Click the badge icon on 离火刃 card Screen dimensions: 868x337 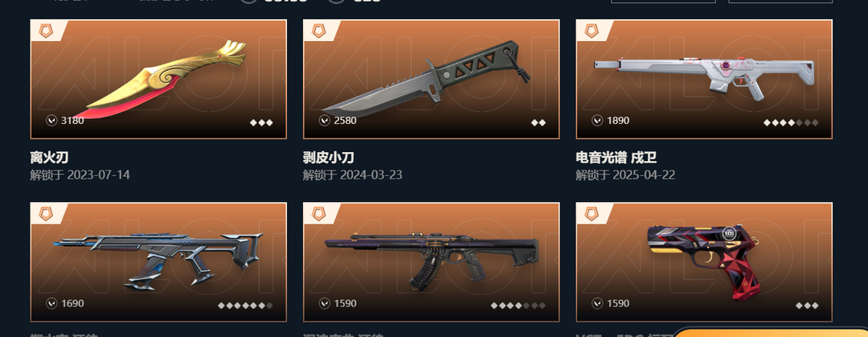tap(46, 31)
